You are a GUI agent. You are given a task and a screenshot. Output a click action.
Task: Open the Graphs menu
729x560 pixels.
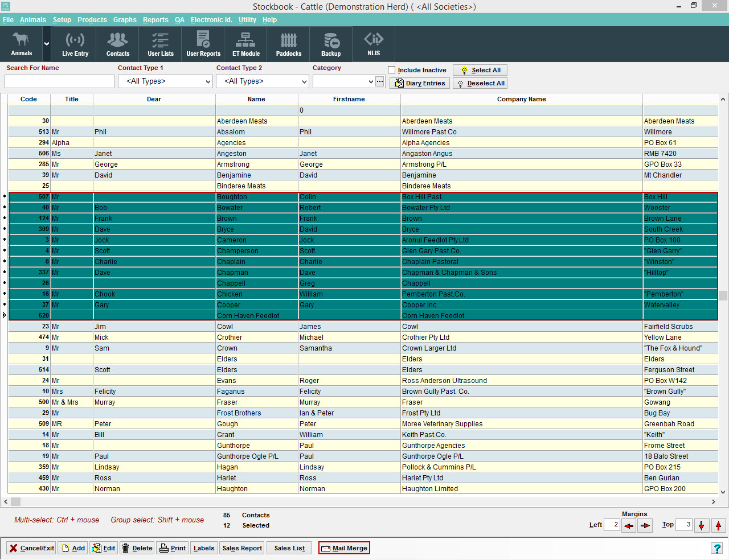tap(125, 19)
